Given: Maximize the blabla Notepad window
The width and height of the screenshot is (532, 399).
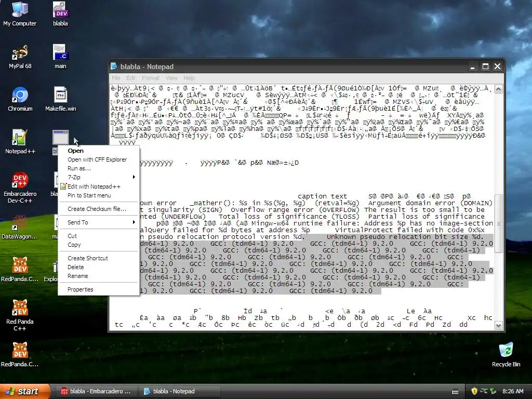Looking at the screenshot, I should click(x=486, y=66).
